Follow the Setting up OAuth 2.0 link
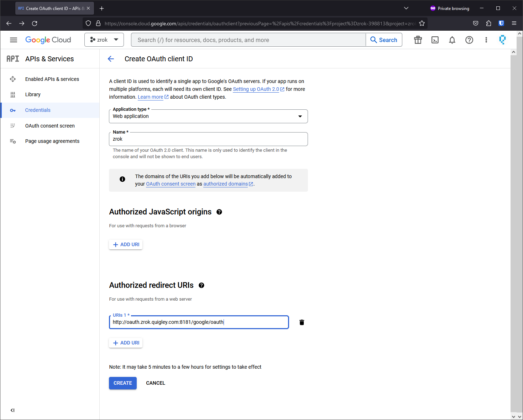 click(256, 89)
